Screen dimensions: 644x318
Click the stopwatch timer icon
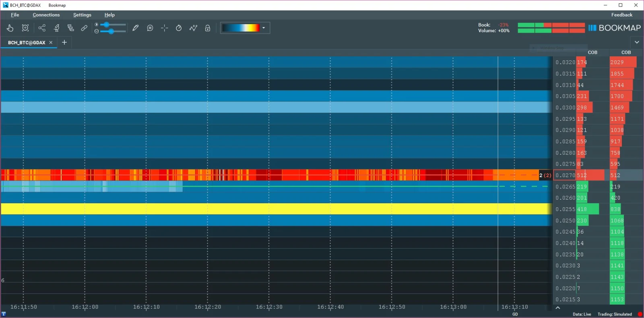click(179, 28)
